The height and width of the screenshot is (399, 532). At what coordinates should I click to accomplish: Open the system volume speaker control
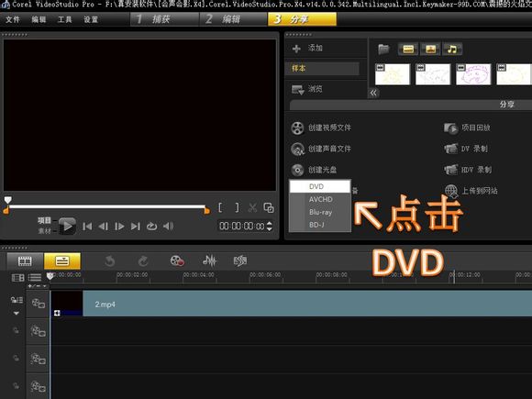[168, 226]
